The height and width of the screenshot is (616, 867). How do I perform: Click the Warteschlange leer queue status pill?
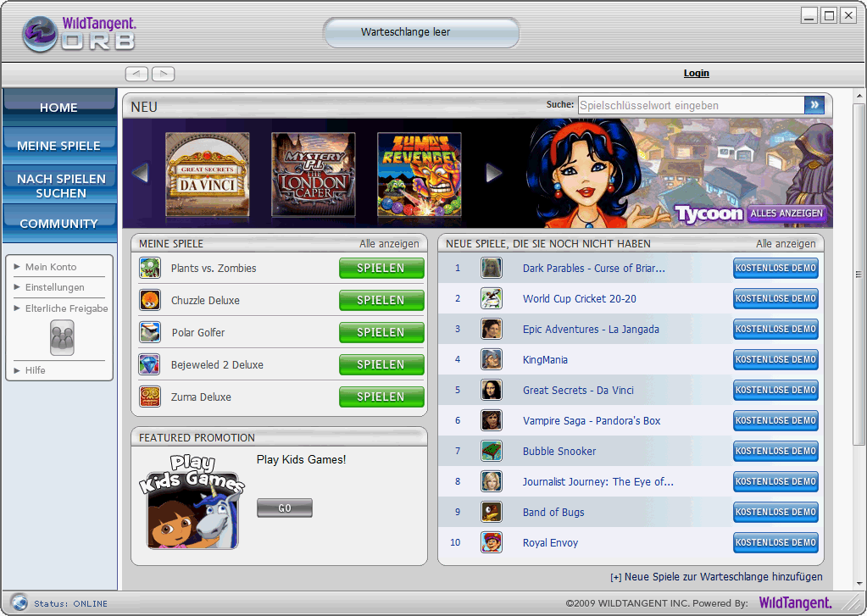click(421, 32)
